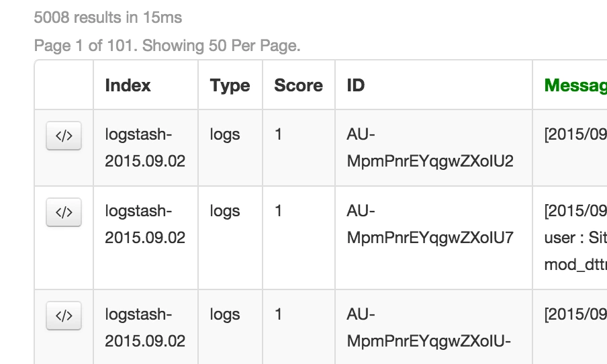Image resolution: width=607 pixels, height=364 pixels.
Task: Sort by ID column header
Action: point(356,85)
